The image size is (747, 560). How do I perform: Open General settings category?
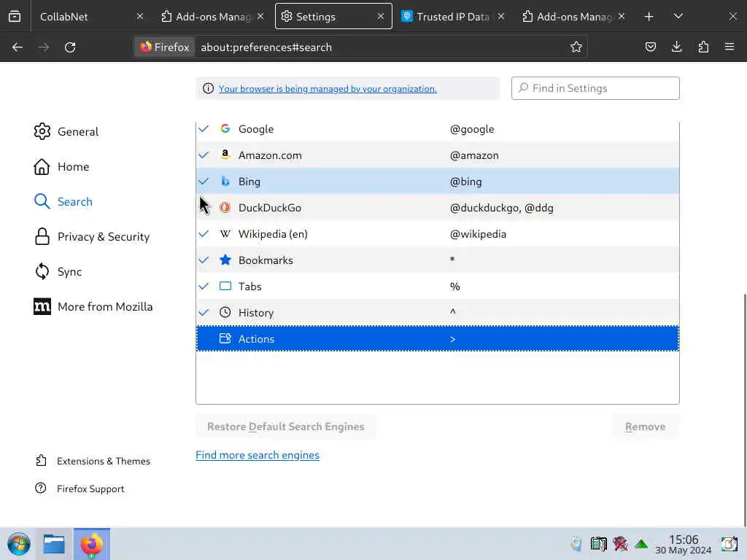(x=66, y=131)
